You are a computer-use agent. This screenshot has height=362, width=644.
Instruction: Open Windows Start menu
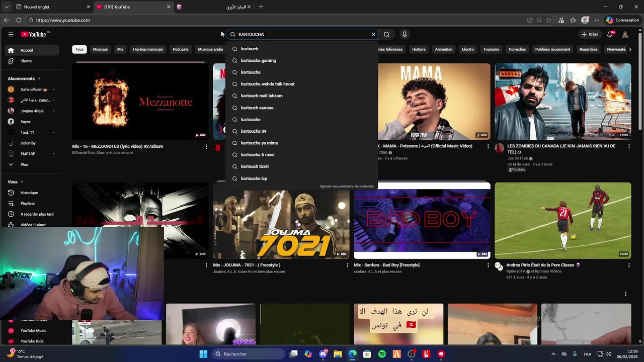point(203,354)
